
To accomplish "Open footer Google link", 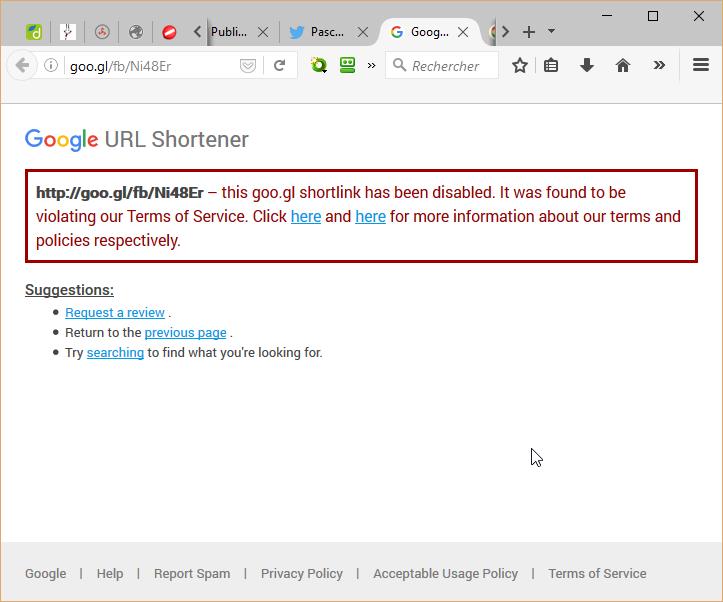I will [x=46, y=573].
